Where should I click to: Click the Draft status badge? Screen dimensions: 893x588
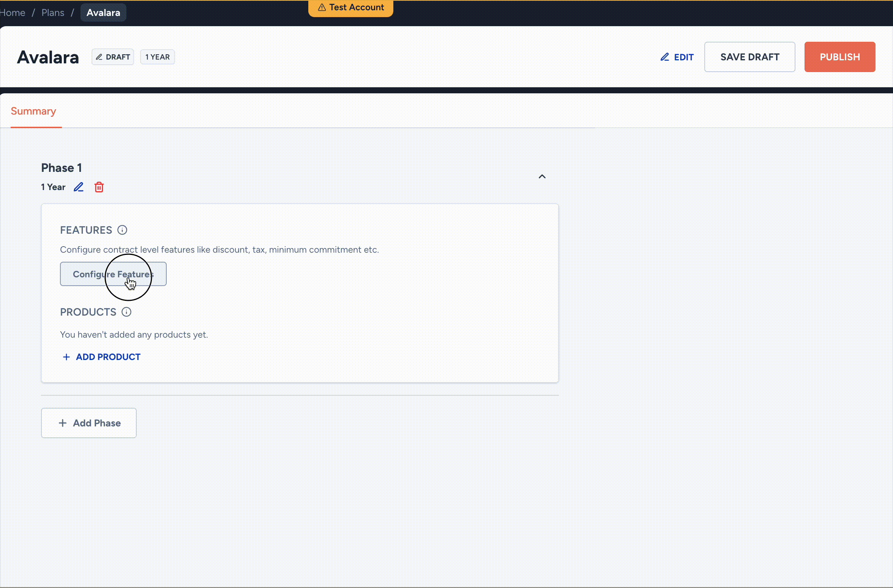point(113,57)
